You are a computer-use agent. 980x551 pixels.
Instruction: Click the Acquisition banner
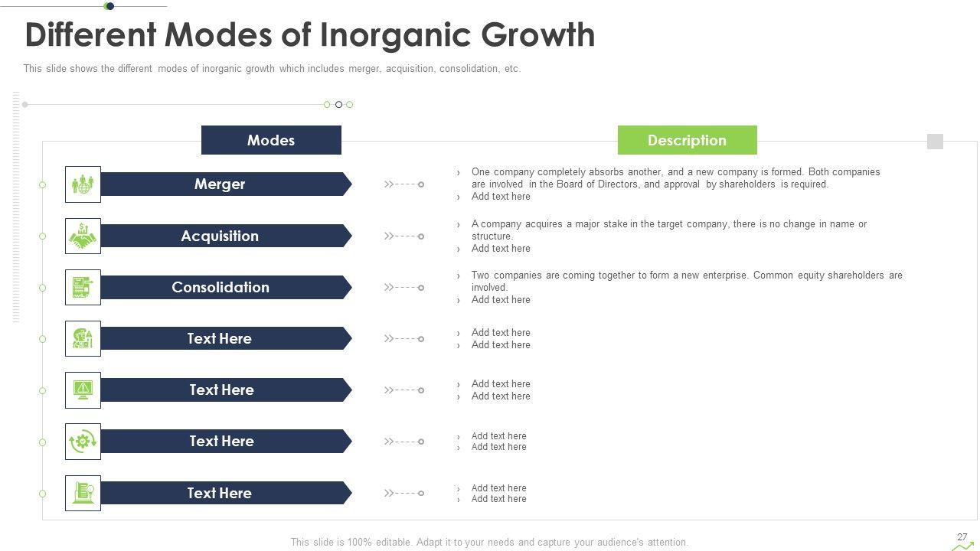[x=222, y=236]
